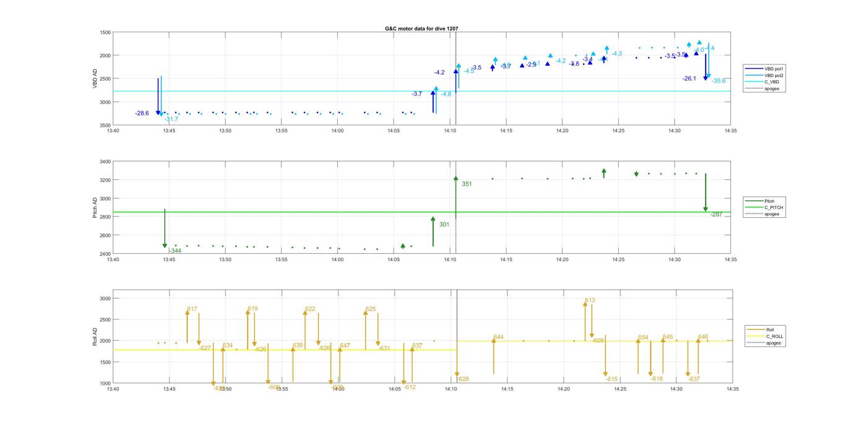Click the '-28.6' VBD data label
The image size is (868, 430).
pos(142,113)
